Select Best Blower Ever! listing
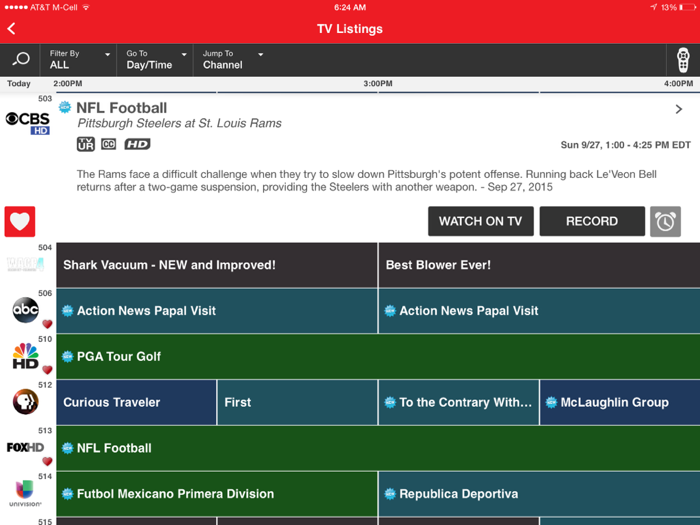Image resolution: width=700 pixels, height=525 pixels. tap(539, 265)
